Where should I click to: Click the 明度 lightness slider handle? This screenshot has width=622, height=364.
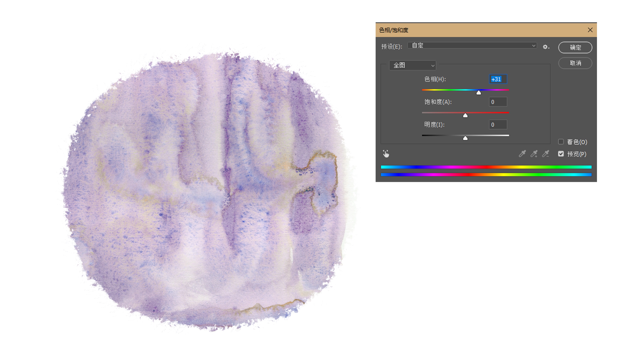[x=465, y=138]
